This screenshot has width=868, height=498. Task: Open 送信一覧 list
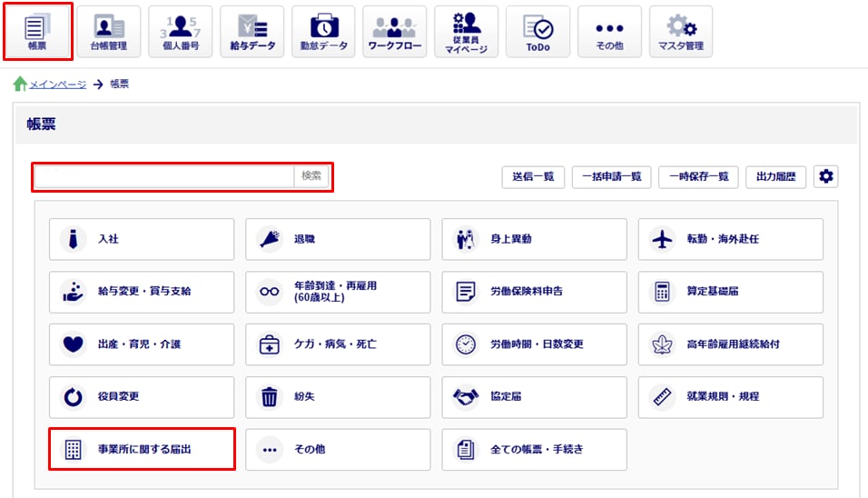(533, 176)
